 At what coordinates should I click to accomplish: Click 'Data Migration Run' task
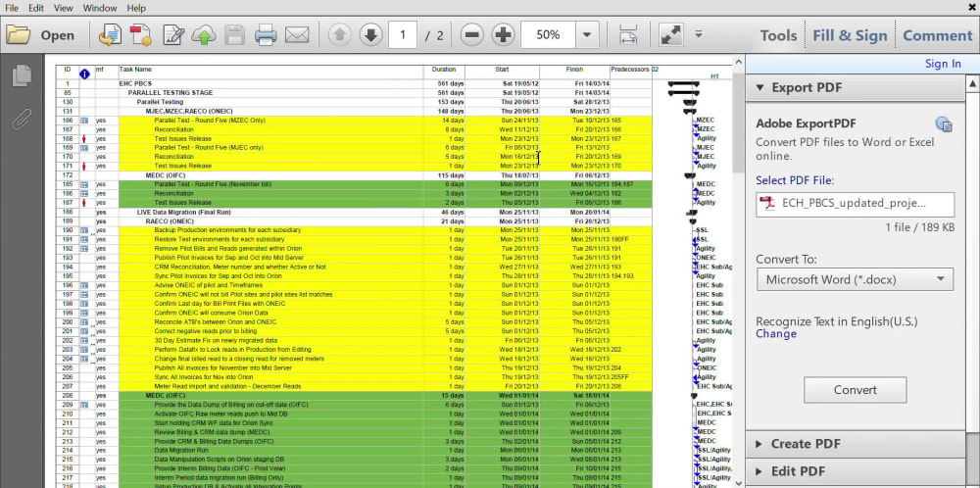pyautogui.click(x=181, y=450)
